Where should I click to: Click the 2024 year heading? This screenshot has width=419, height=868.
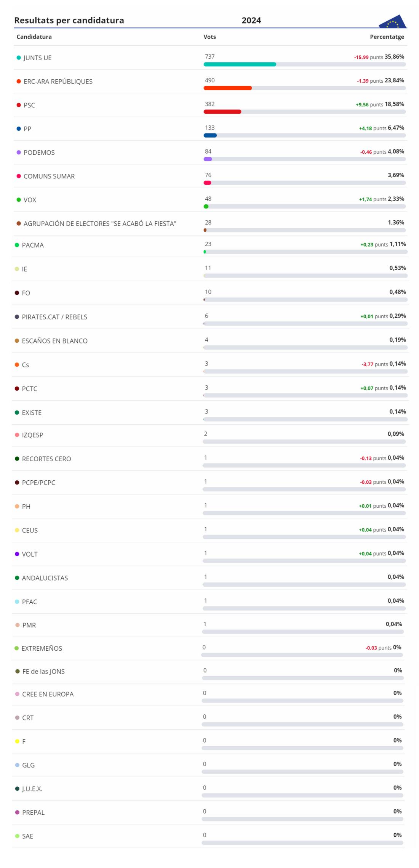pos(251,21)
